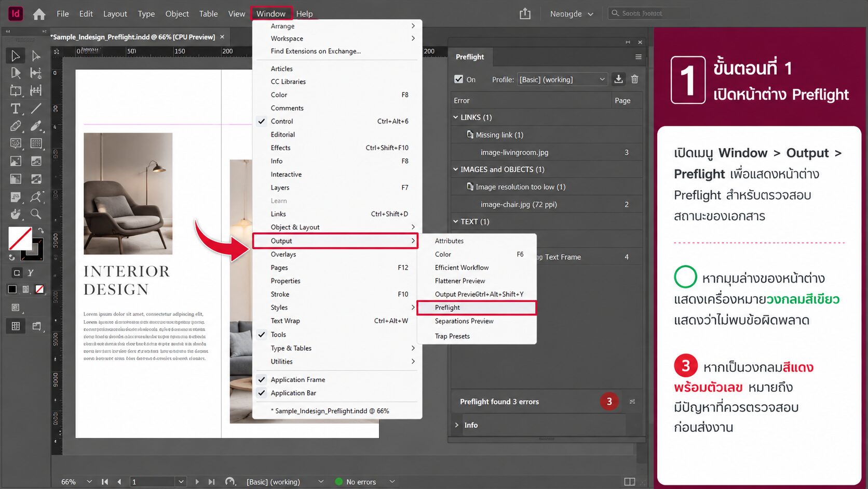Select the Type tool
The image size is (868, 489).
tap(15, 109)
